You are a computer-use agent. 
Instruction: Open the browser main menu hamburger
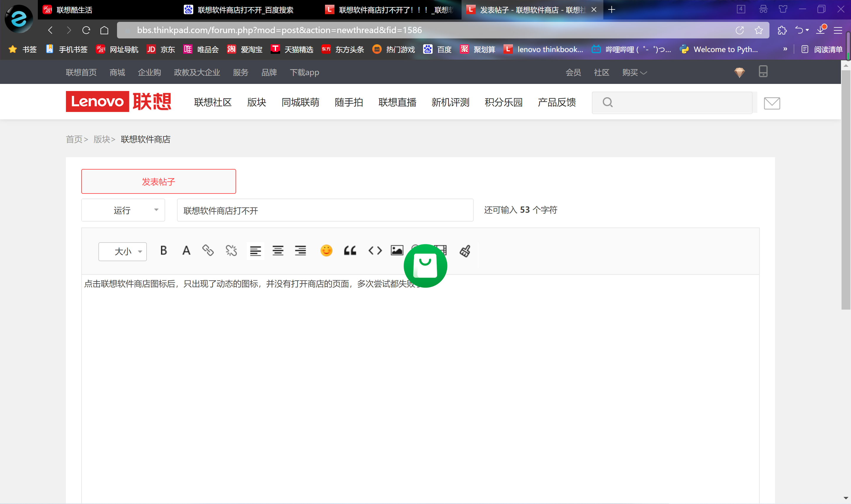(838, 30)
